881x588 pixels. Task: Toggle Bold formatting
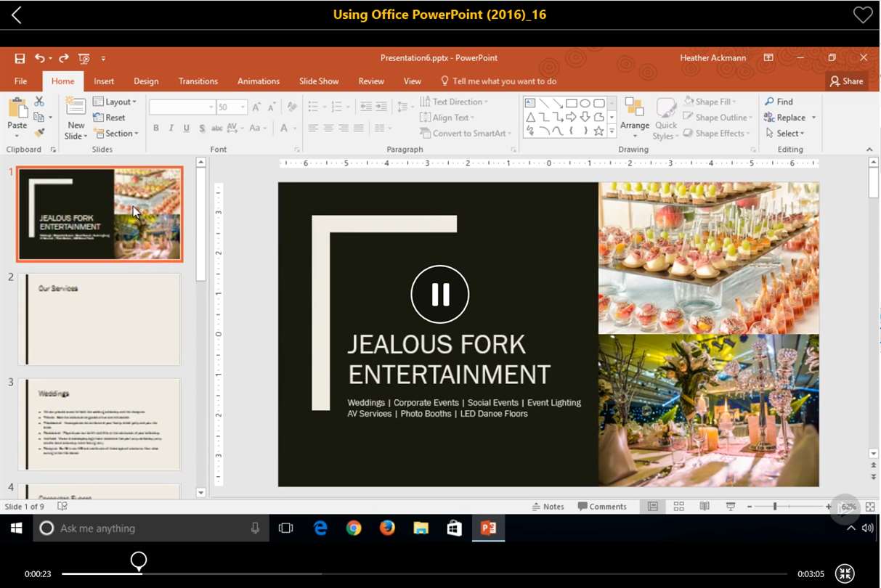click(x=155, y=128)
